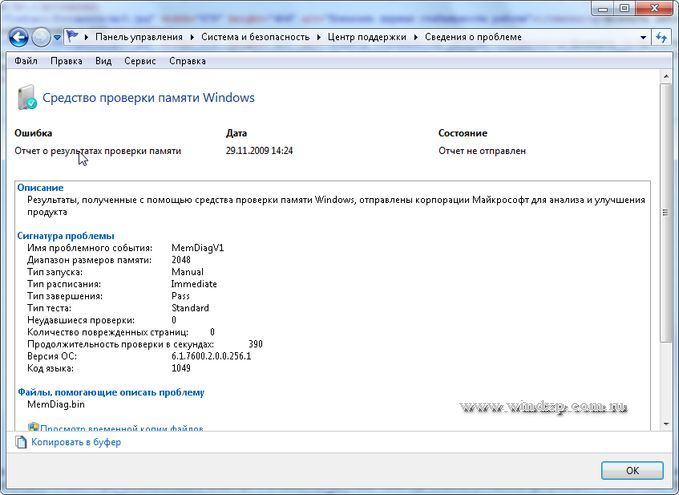The height and width of the screenshot is (495, 679).
Task: Click the Forward navigation arrow button
Action: pyautogui.click(x=41, y=37)
